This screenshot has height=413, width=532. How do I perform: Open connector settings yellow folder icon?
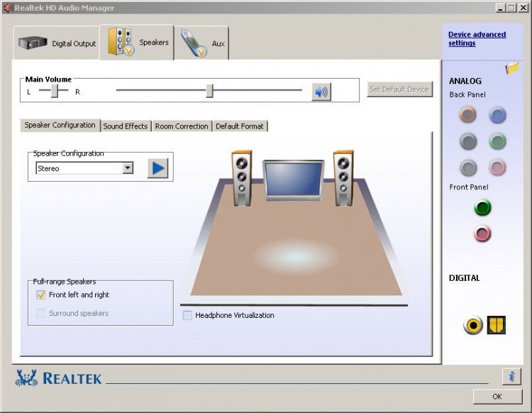pos(512,68)
